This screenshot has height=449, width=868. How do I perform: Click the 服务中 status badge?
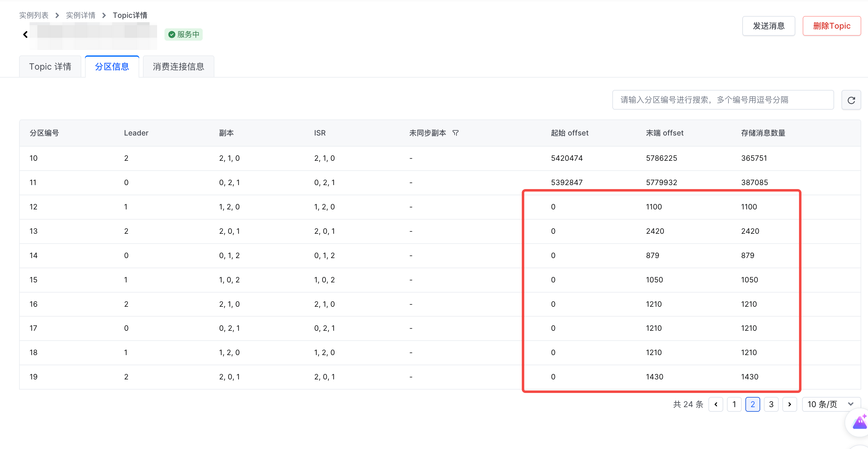184,34
